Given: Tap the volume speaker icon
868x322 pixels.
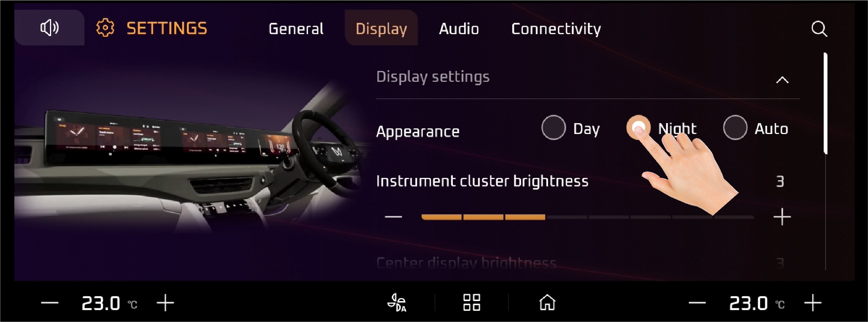Looking at the screenshot, I should 50,28.
